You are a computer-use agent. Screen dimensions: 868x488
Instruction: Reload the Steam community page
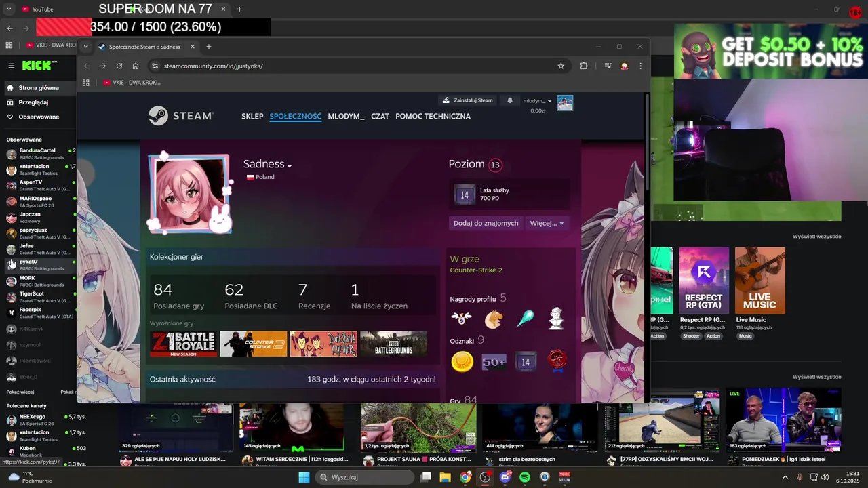pyautogui.click(x=119, y=66)
